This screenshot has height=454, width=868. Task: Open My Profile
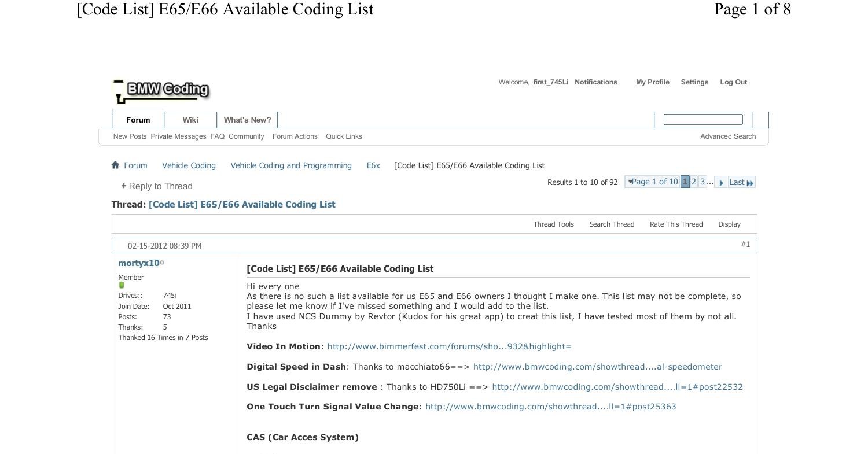tap(653, 82)
